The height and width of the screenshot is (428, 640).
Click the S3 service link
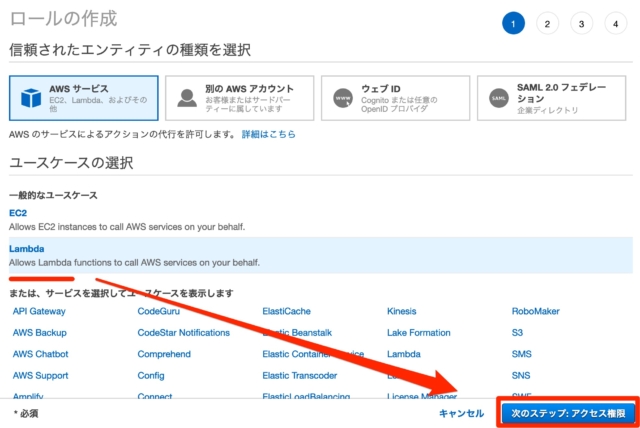click(517, 333)
